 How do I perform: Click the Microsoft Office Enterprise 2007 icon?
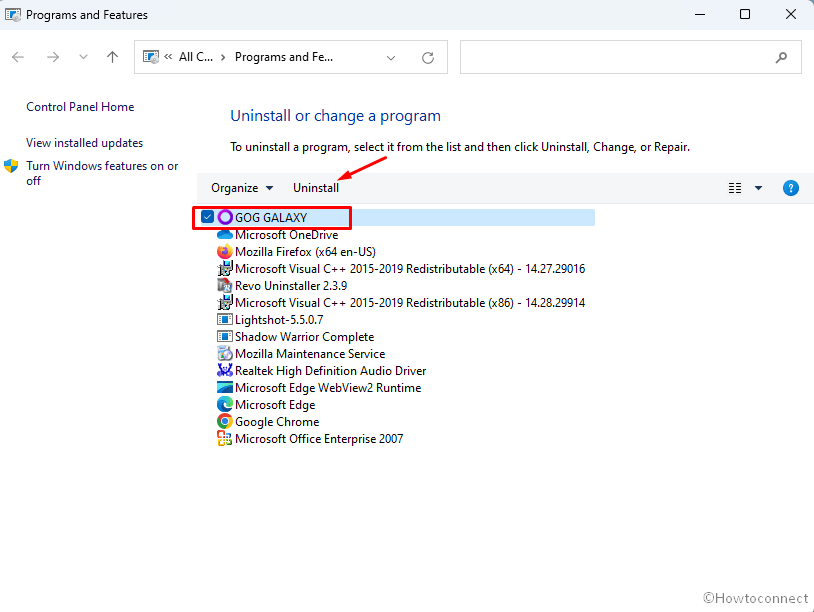click(x=225, y=439)
